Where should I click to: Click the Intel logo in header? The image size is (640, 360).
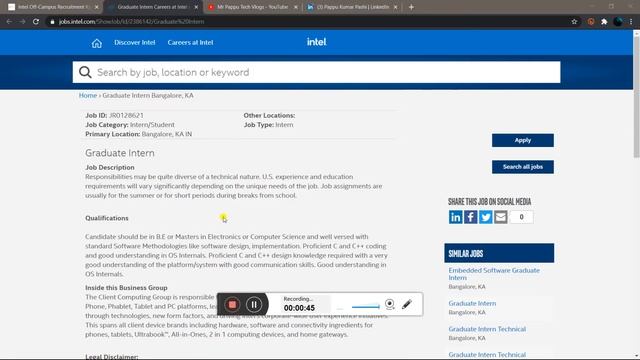tap(316, 42)
